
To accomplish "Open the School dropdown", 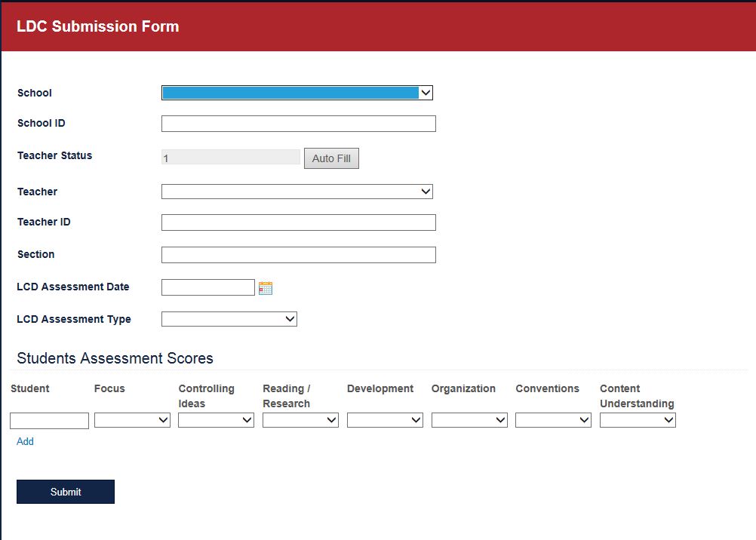I will click(x=297, y=92).
